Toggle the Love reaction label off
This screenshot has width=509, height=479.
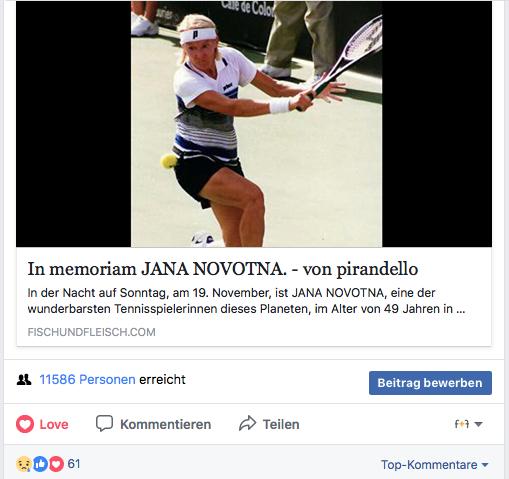54,424
